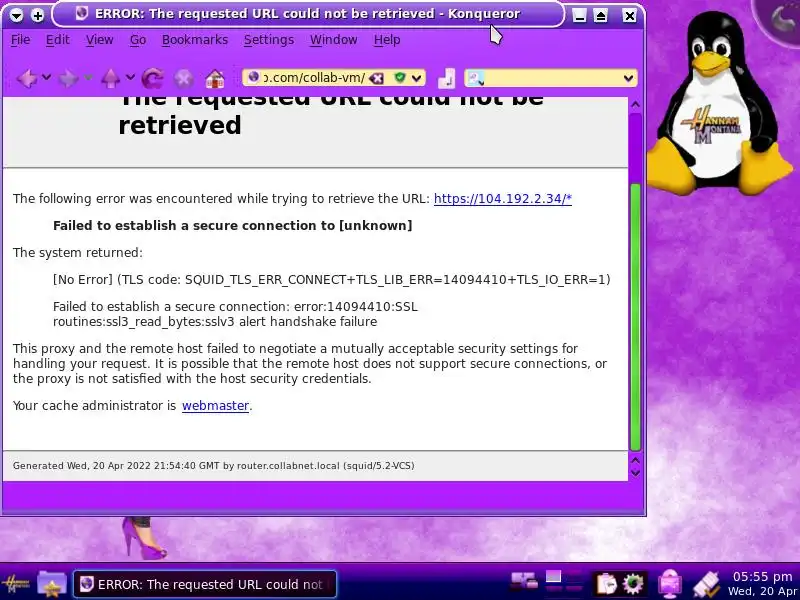Click the webmaster link
Screen dimensions: 800x600
point(215,406)
